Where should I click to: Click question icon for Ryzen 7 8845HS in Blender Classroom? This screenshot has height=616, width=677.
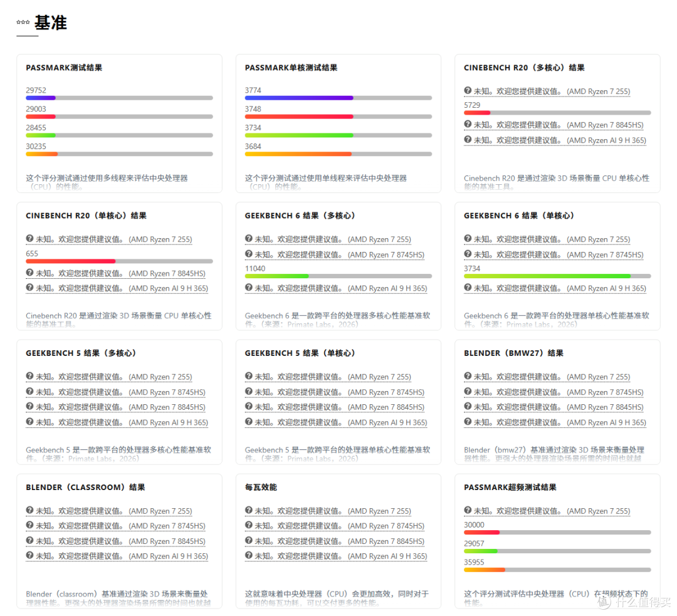coord(29,540)
